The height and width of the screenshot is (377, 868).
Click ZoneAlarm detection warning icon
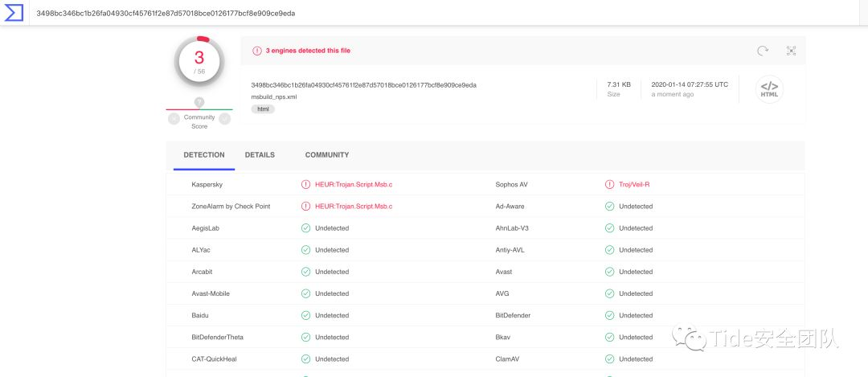305,207
